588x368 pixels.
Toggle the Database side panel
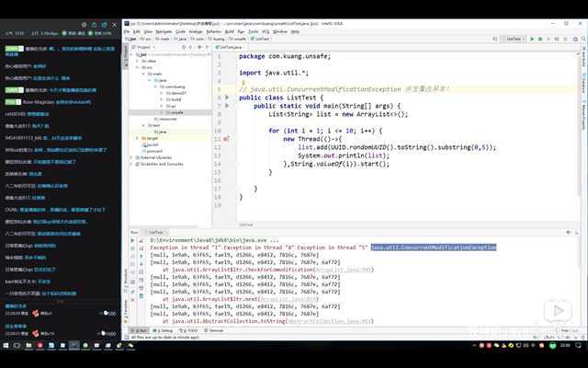582,86
